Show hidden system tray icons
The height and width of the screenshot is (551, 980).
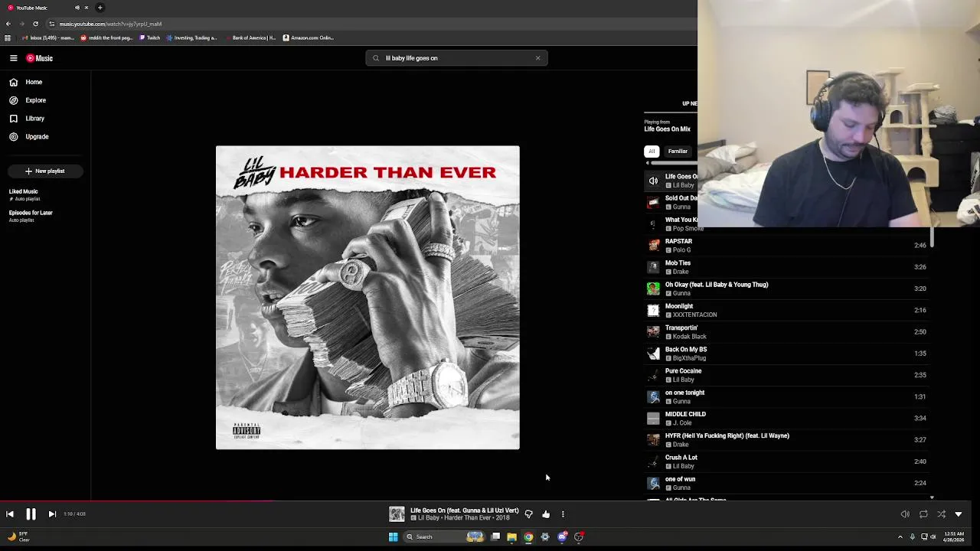(900, 537)
